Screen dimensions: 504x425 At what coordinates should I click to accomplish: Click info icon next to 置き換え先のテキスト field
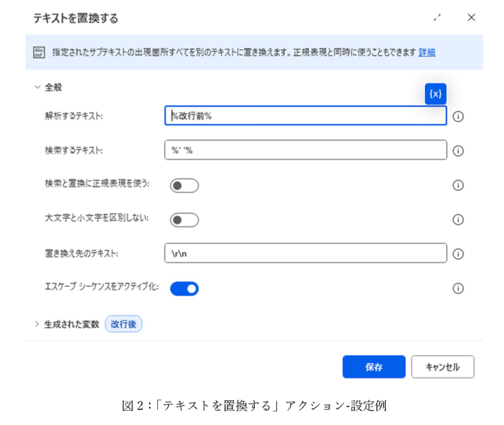click(x=458, y=254)
